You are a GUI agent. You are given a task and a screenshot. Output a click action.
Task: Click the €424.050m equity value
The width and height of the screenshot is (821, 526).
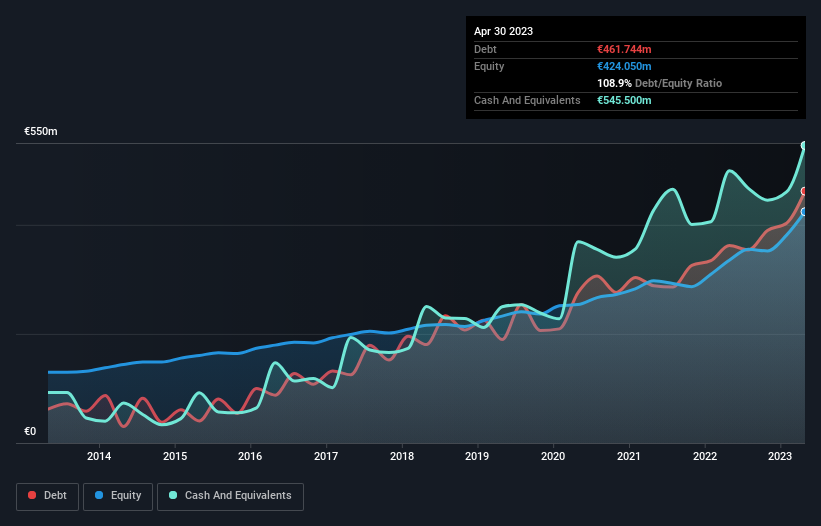(x=624, y=66)
